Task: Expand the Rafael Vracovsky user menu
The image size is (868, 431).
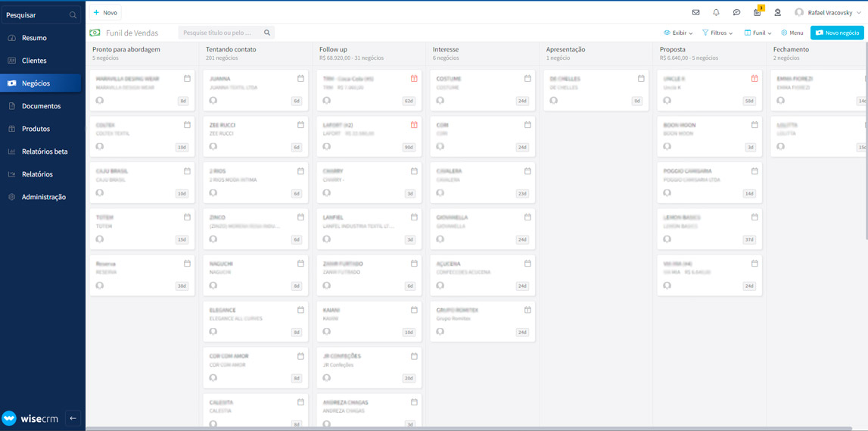Action: (829, 13)
